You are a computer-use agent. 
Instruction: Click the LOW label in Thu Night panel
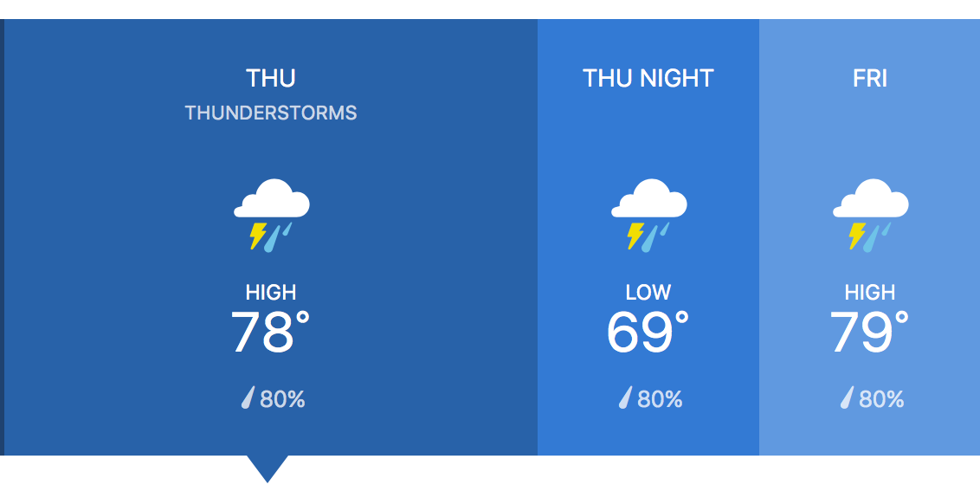(x=648, y=293)
